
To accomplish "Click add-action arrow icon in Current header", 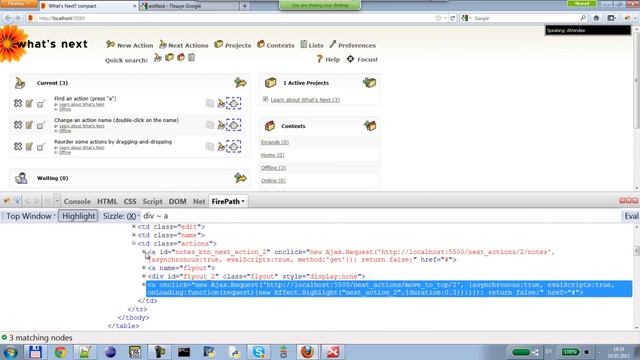I will 240,82.
